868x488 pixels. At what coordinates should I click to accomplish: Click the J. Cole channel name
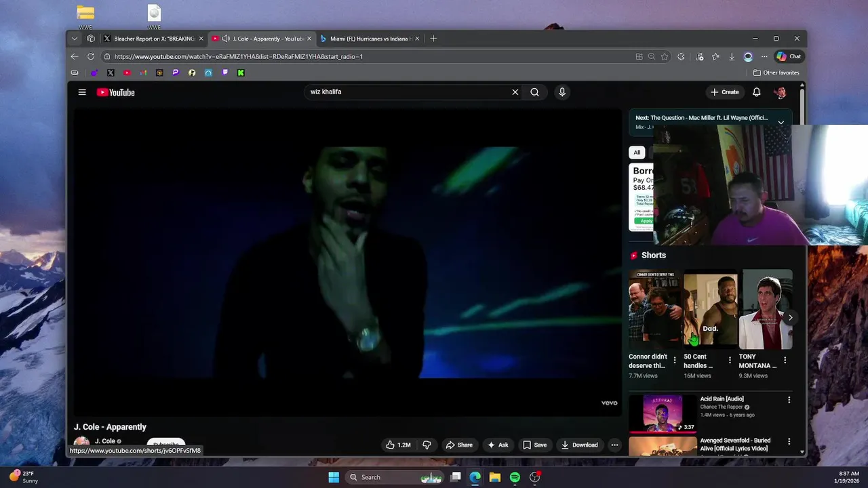click(105, 441)
